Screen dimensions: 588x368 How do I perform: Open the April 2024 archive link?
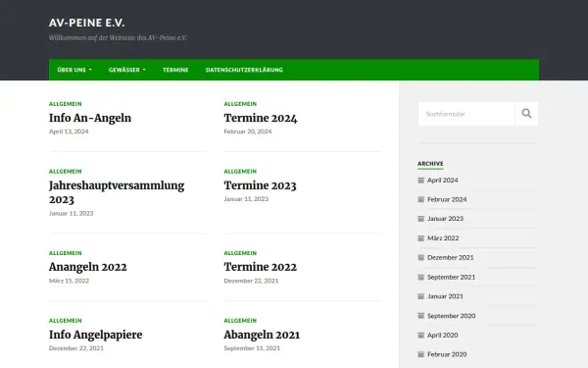tap(443, 181)
